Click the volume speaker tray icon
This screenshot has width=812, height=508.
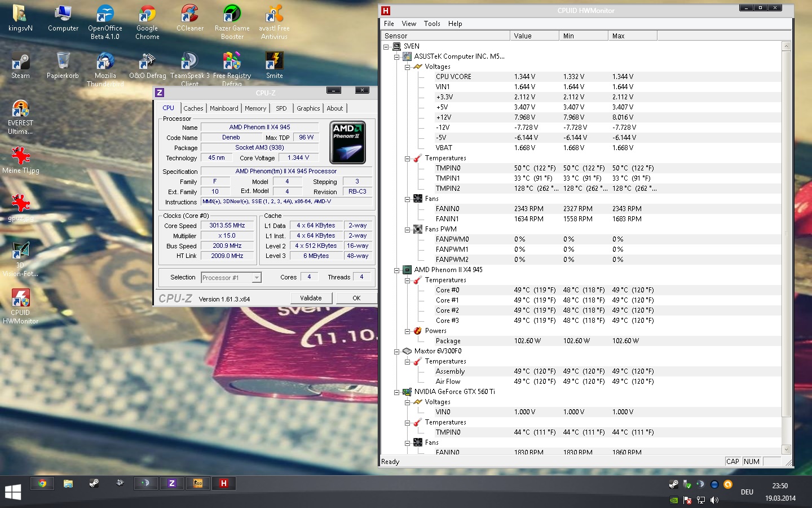tap(714, 500)
